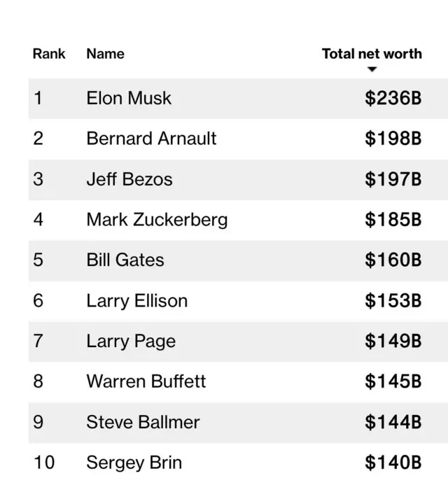Open Warren Buffett's profile
The height and width of the screenshot is (478, 448).
146,381
